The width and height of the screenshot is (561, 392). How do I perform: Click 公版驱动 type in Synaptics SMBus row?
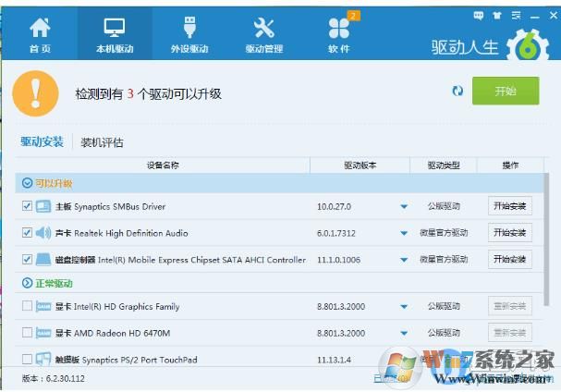(x=444, y=206)
